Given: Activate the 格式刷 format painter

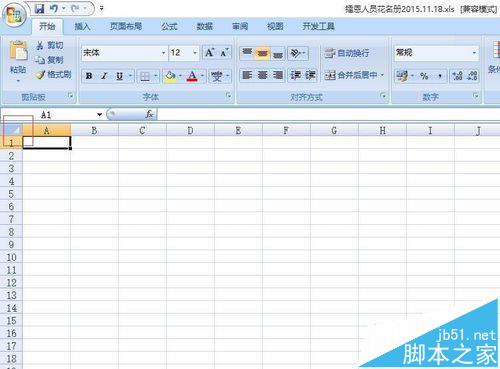Looking at the screenshot, I should pyautogui.click(x=54, y=75).
